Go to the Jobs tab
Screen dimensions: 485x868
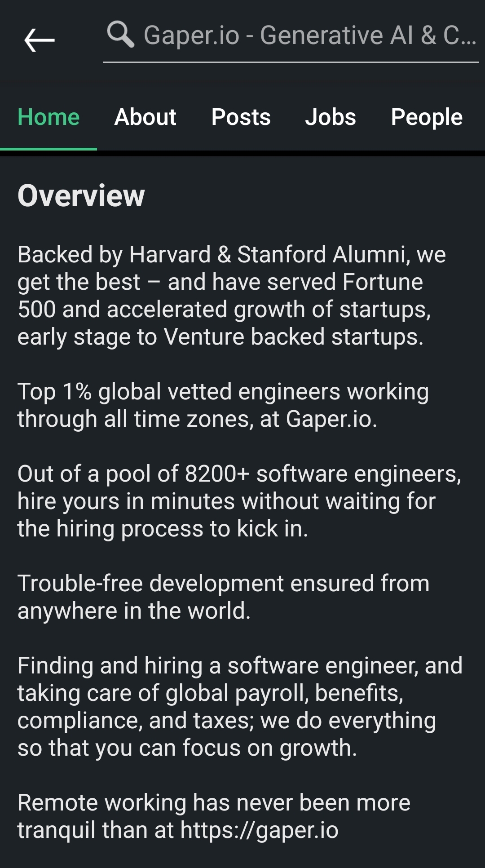pyautogui.click(x=331, y=117)
